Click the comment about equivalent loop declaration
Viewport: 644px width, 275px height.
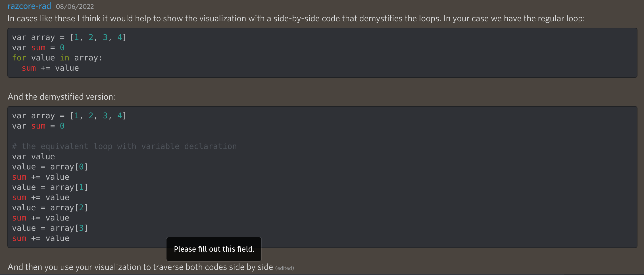(x=124, y=146)
